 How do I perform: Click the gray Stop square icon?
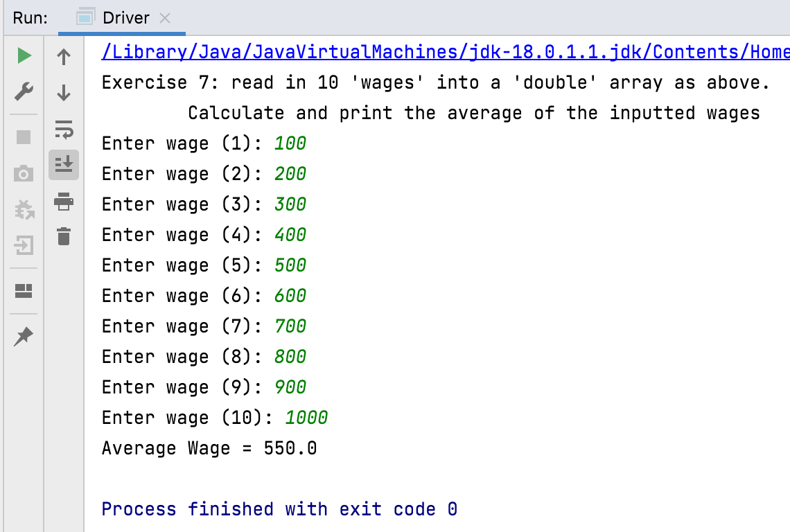click(x=24, y=137)
